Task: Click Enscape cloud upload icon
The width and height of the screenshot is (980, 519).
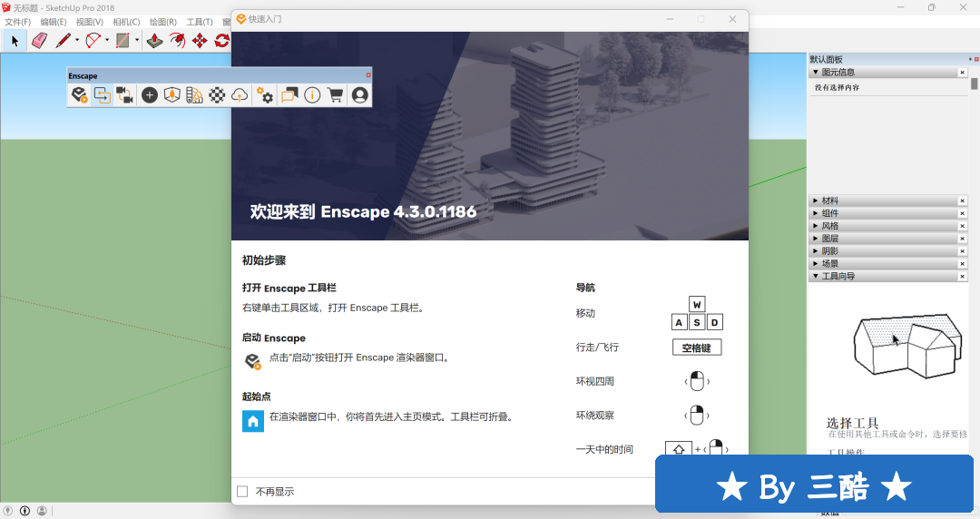Action: coord(240,95)
